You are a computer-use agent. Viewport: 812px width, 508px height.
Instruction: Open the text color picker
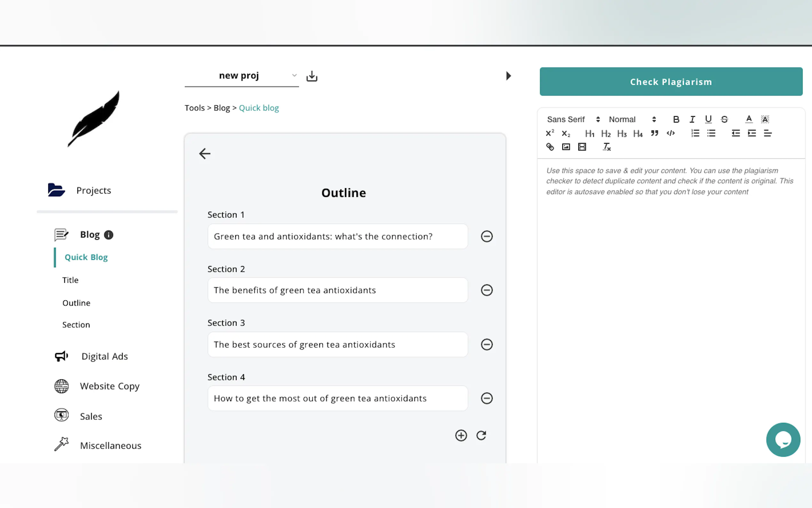point(749,119)
